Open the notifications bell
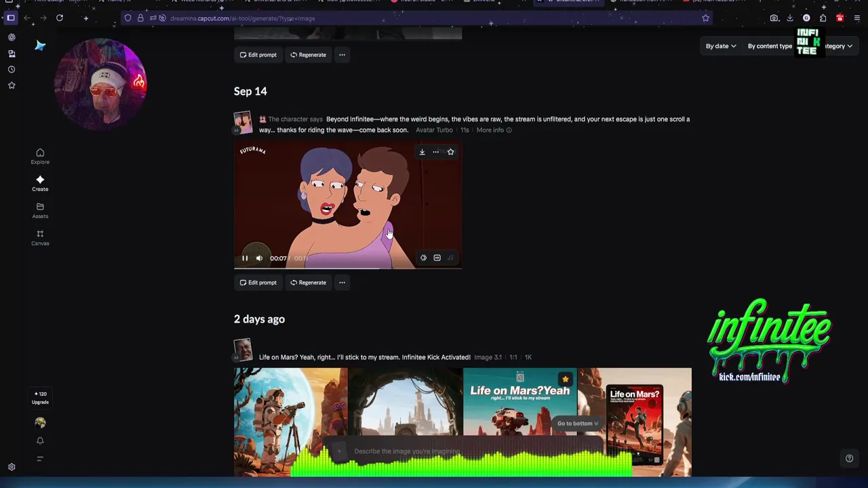 40,441
